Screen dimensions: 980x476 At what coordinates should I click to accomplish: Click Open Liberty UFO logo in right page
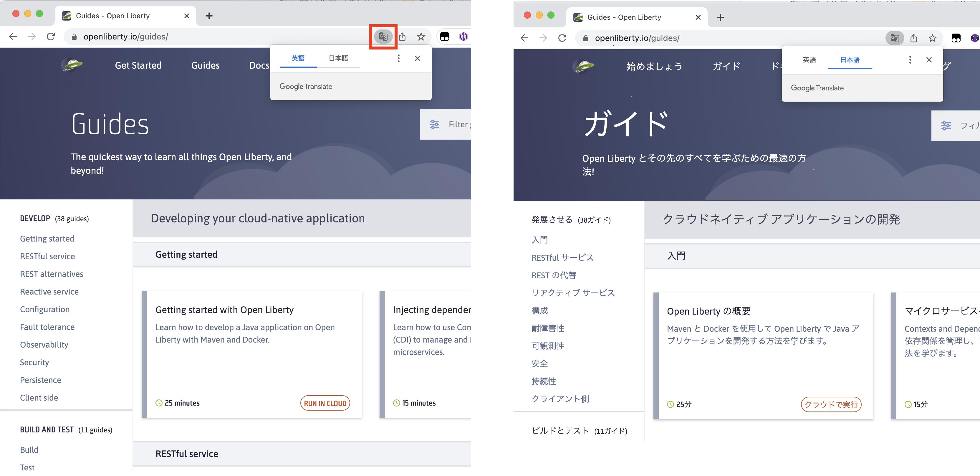[583, 67]
